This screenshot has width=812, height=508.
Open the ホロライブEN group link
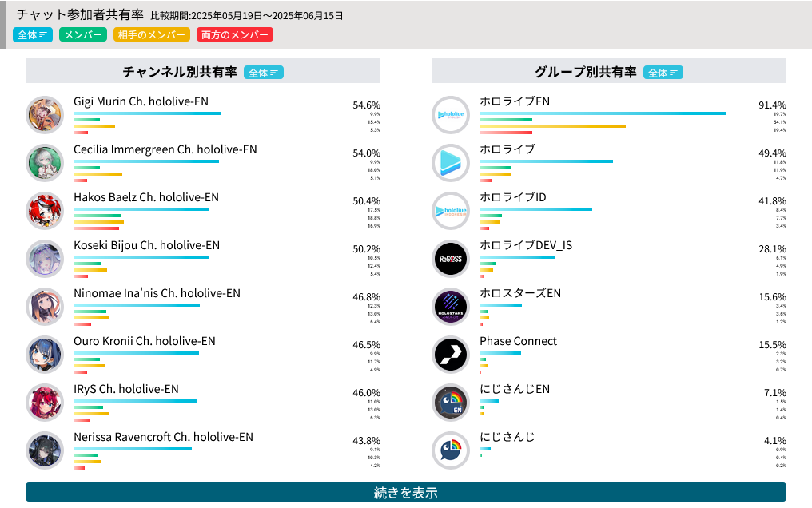click(515, 101)
